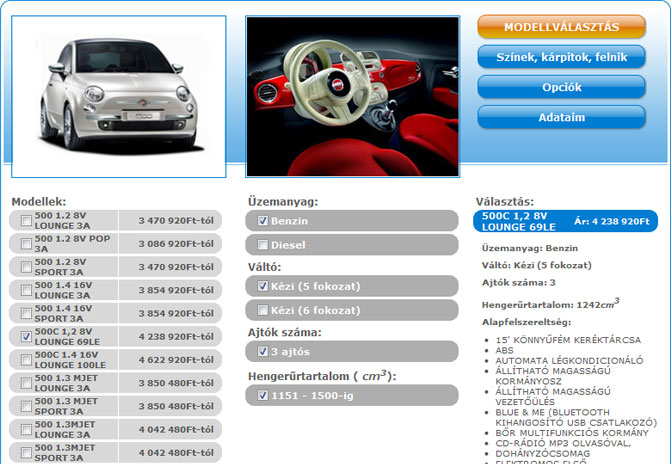Click the Választás: heading
This screenshot has height=464, width=671.
tap(505, 202)
